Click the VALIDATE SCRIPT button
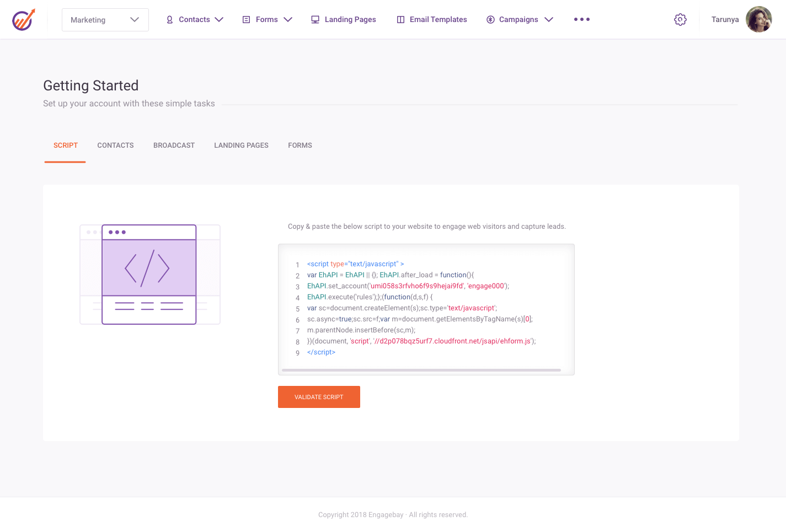 click(x=319, y=397)
